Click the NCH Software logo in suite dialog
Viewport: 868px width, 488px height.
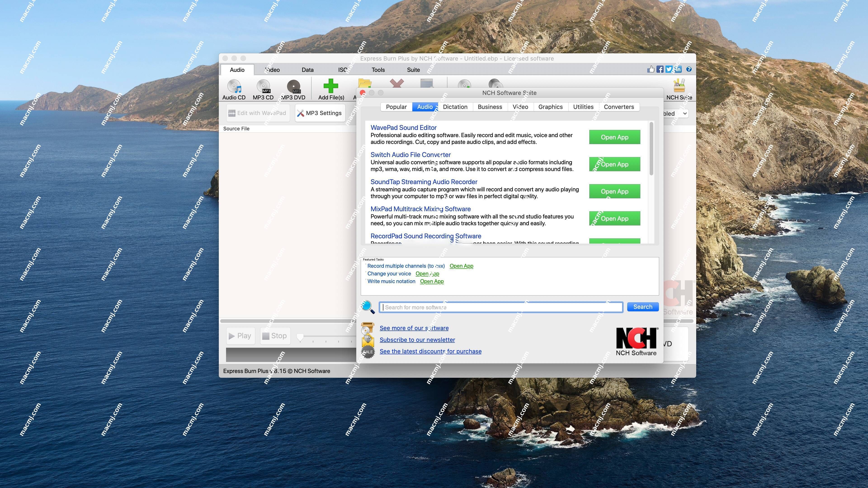(x=636, y=342)
